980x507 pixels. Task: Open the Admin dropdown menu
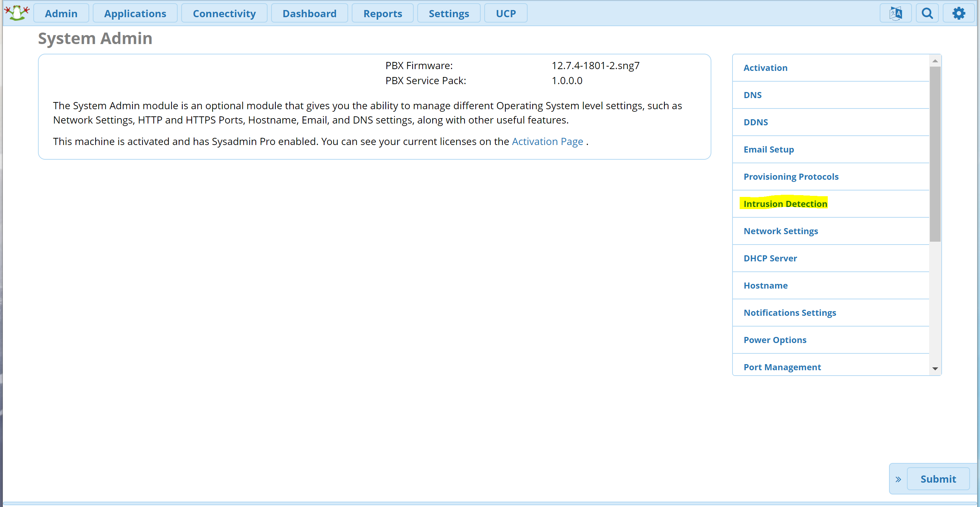coord(61,13)
